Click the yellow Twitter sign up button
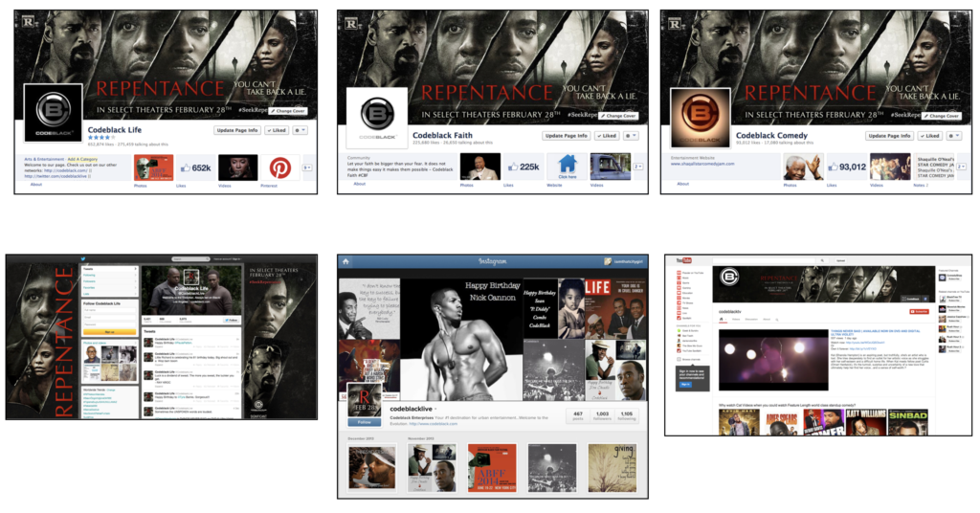Image resolution: width=980 pixels, height=513 pixels. [x=109, y=332]
